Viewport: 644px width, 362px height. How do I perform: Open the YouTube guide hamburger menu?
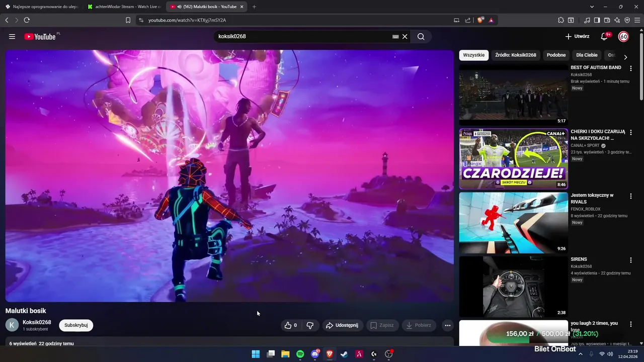pos(12,37)
